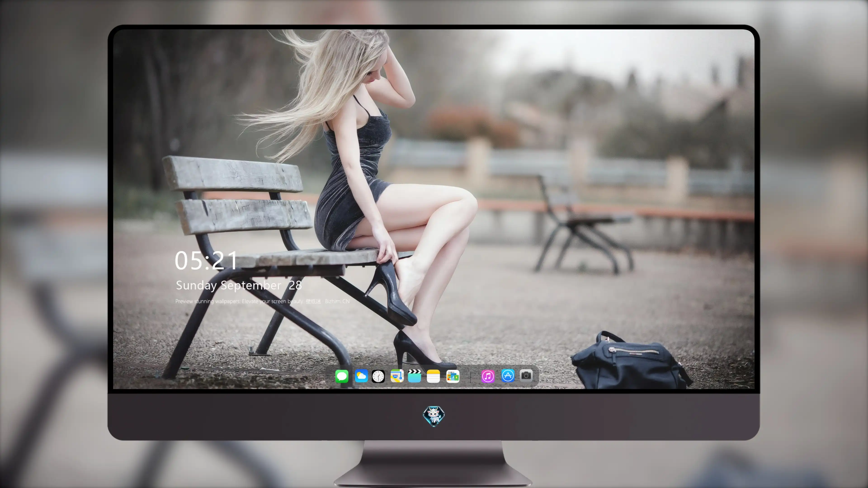The image size is (868, 488).
Task: Open the yellow Notes app
Action: tap(433, 376)
